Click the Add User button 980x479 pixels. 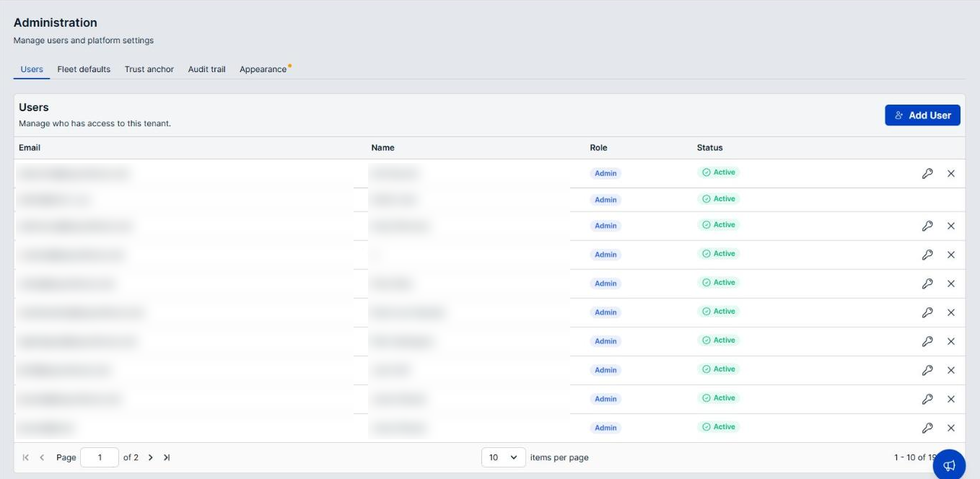922,115
